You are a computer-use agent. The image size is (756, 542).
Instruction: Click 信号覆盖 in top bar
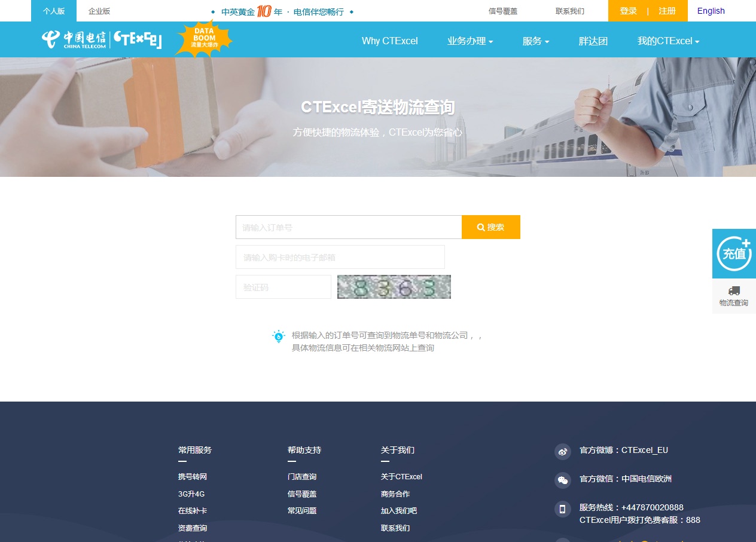click(x=503, y=11)
